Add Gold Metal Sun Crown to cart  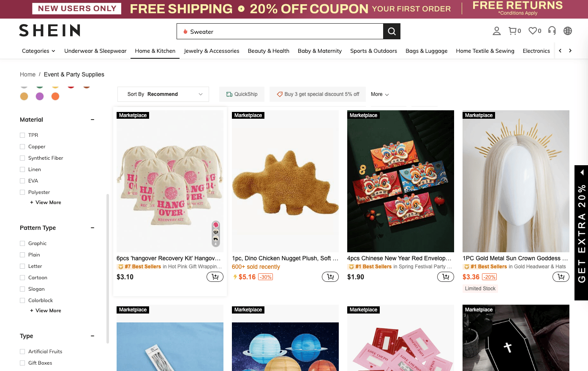pyautogui.click(x=561, y=277)
